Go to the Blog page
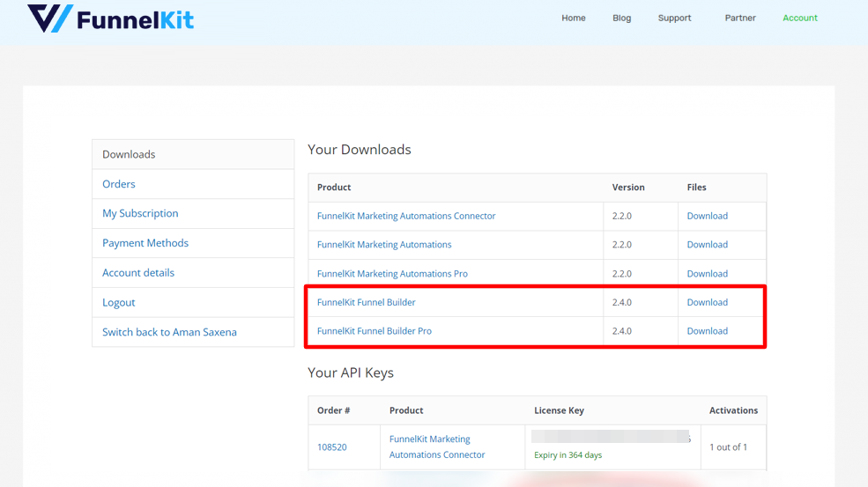The image size is (868, 487). click(621, 18)
